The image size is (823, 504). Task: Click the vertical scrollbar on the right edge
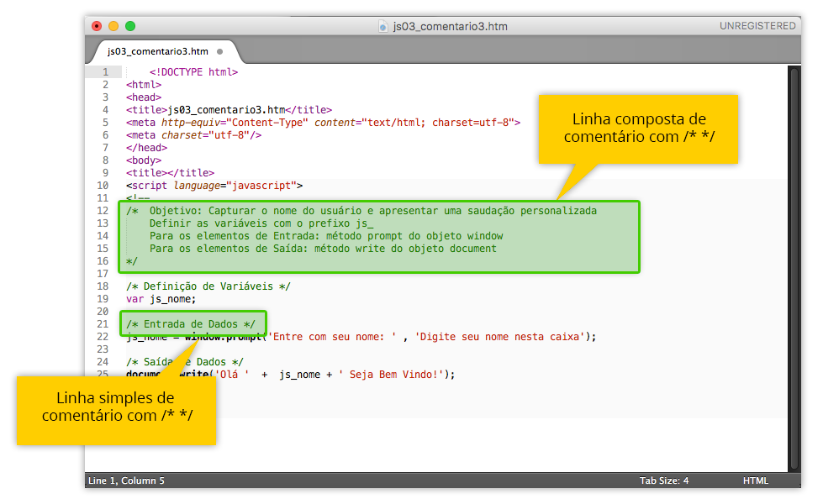794,269
